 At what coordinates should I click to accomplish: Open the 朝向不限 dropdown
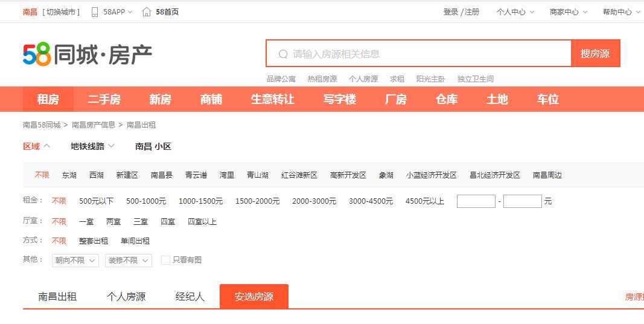point(75,261)
